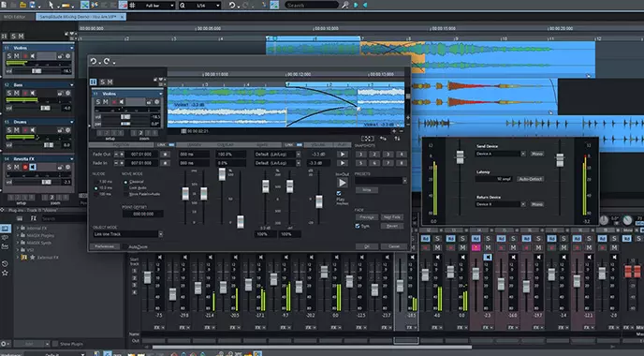Open history icon in the plug-in browser sidebar

click(5, 263)
